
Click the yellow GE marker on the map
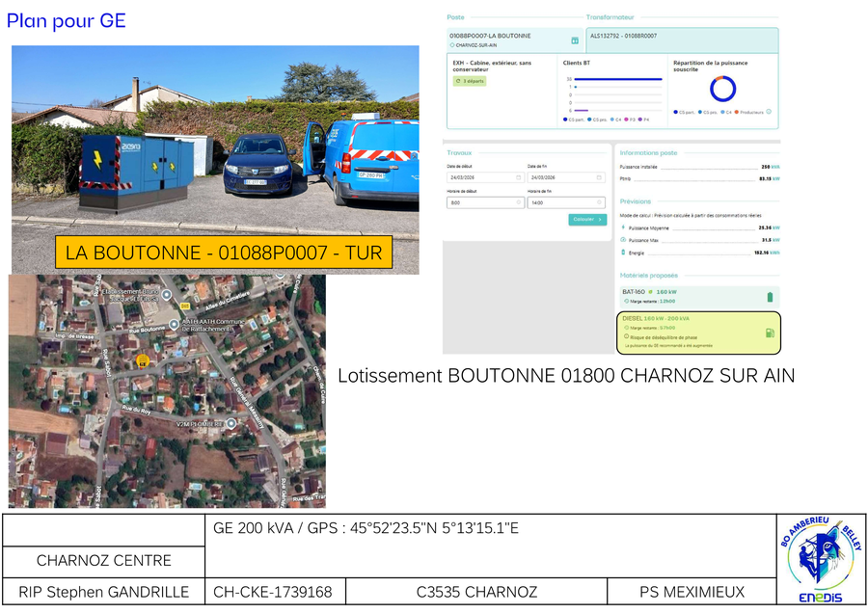[143, 362]
